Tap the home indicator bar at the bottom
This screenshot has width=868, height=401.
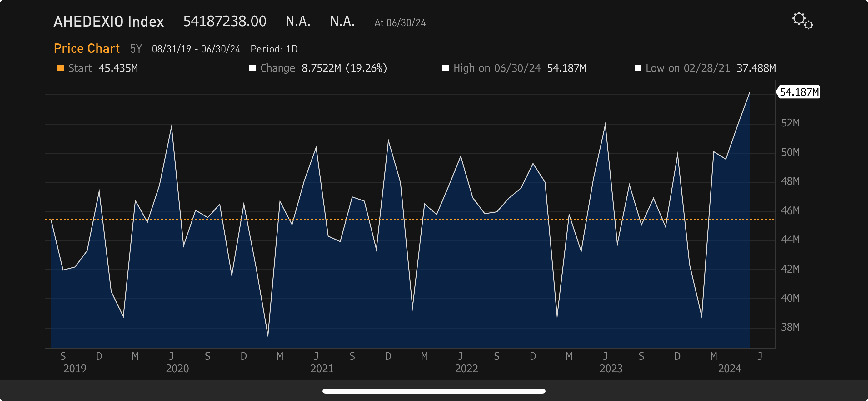[x=434, y=391]
